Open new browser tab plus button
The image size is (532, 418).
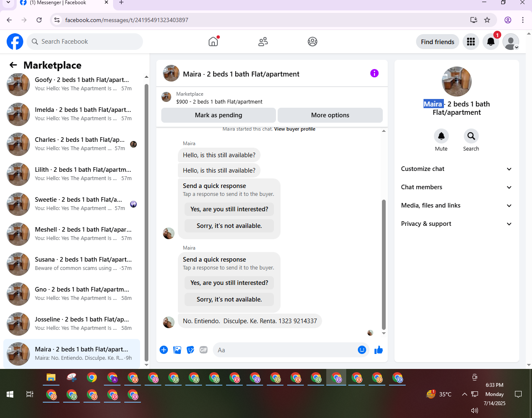pyautogui.click(x=121, y=2)
